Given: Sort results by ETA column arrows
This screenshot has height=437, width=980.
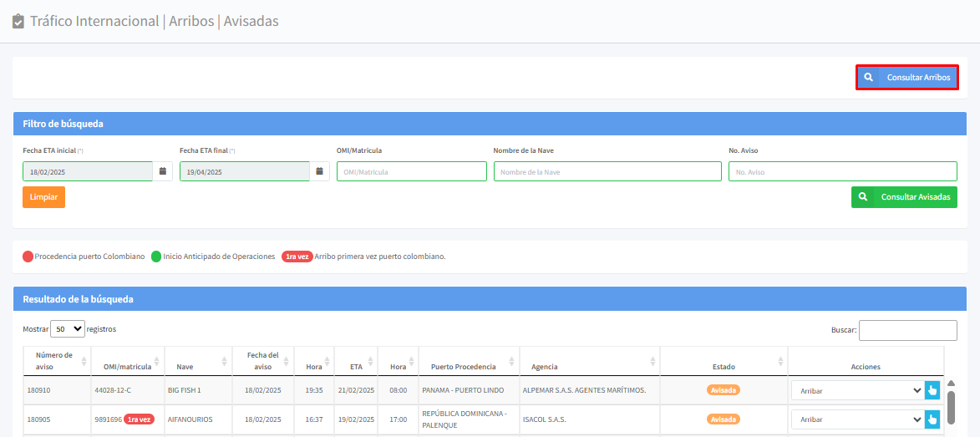Looking at the screenshot, I should tap(369, 361).
